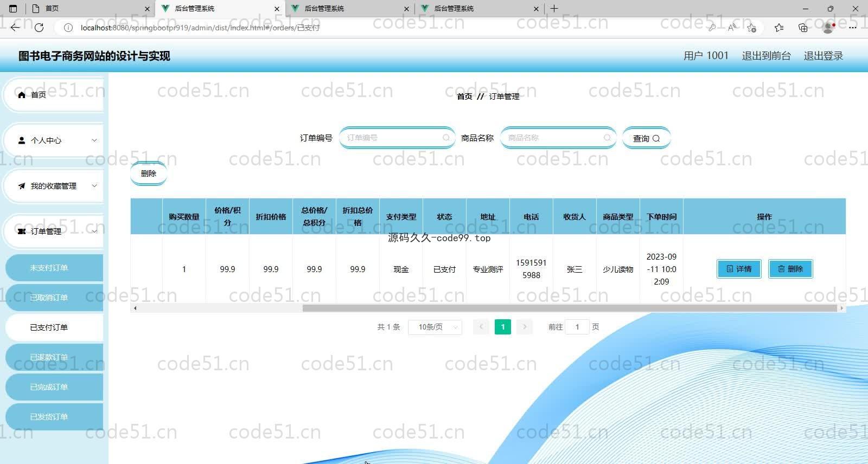The width and height of the screenshot is (868, 464).
Task: Switch to the 首页 browser tab
Action: [90, 9]
